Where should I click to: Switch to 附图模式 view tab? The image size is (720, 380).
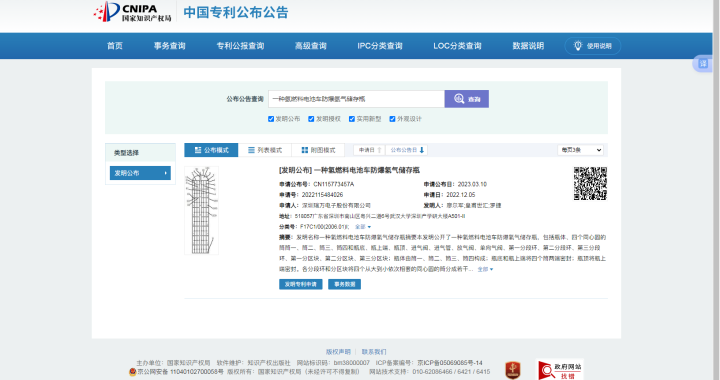(318, 150)
